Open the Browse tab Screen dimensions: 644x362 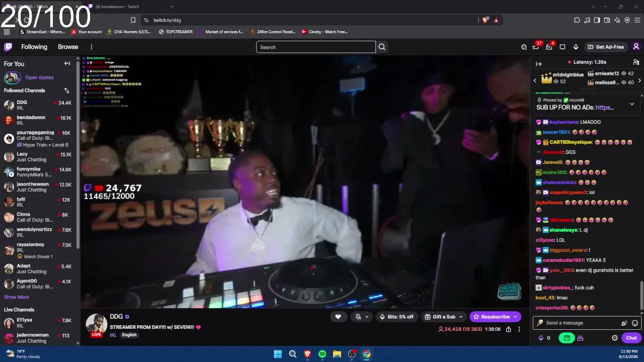tap(68, 47)
